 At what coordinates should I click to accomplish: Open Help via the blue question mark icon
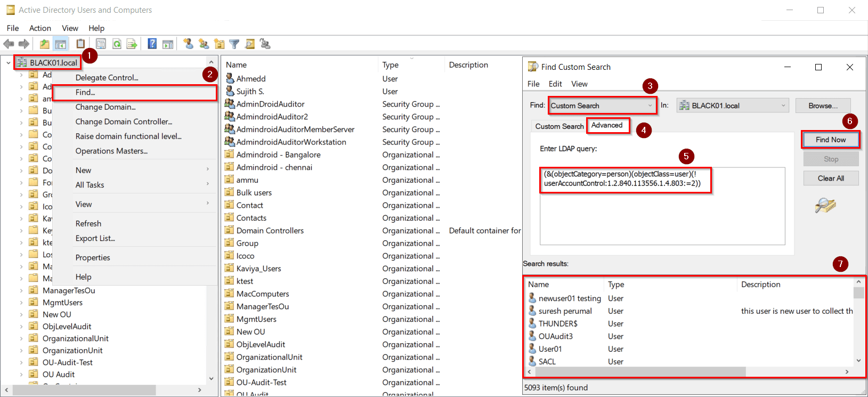[x=152, y=44]
